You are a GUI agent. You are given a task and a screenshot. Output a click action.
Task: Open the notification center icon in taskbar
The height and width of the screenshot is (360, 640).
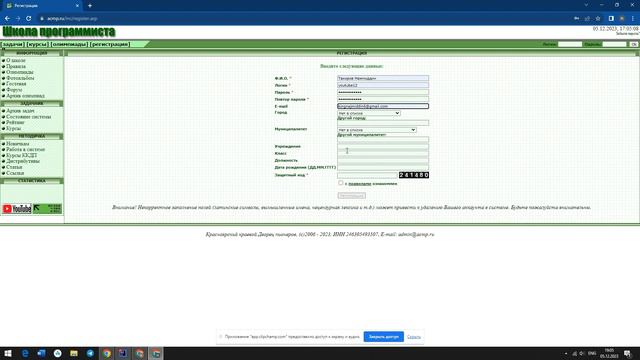point(628,353)
